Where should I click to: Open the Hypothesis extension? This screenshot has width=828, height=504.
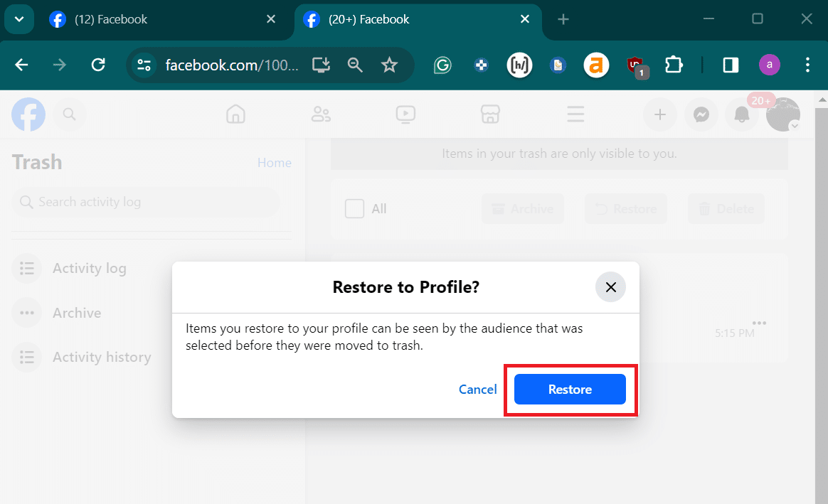(519, 65)
